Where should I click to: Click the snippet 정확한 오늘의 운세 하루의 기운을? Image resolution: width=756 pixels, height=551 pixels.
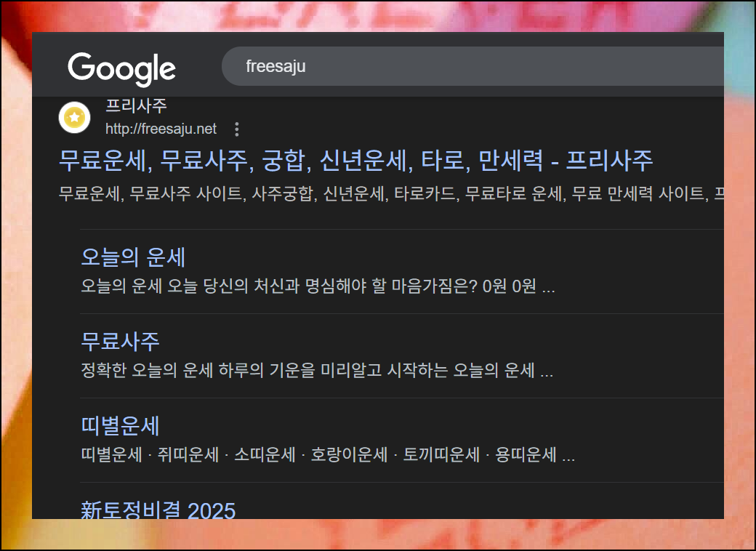click(x=317, y=370)
